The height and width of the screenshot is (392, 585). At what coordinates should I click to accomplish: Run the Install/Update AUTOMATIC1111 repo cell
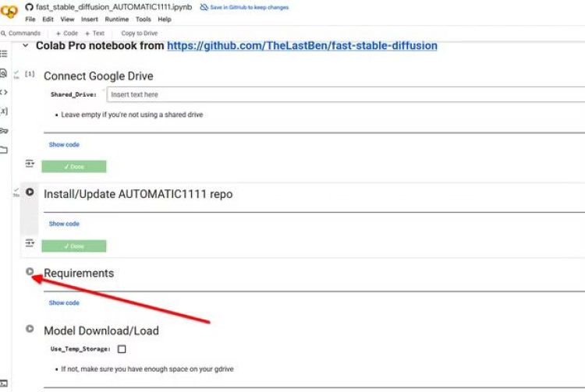click(x=30, y=192)
